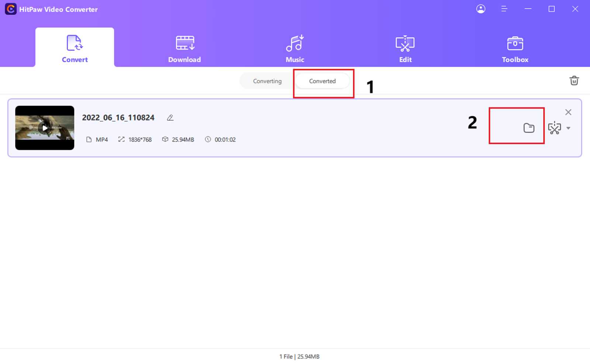Click the user account profile icon
The height and width of the screenshot is (364, 590).
pos(481,9)
